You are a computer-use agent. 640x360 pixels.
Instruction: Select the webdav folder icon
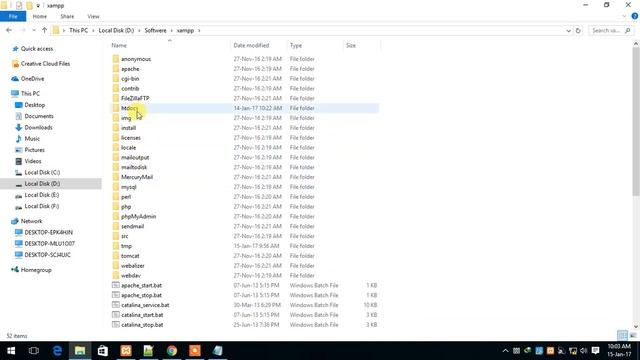click(116, 275)
